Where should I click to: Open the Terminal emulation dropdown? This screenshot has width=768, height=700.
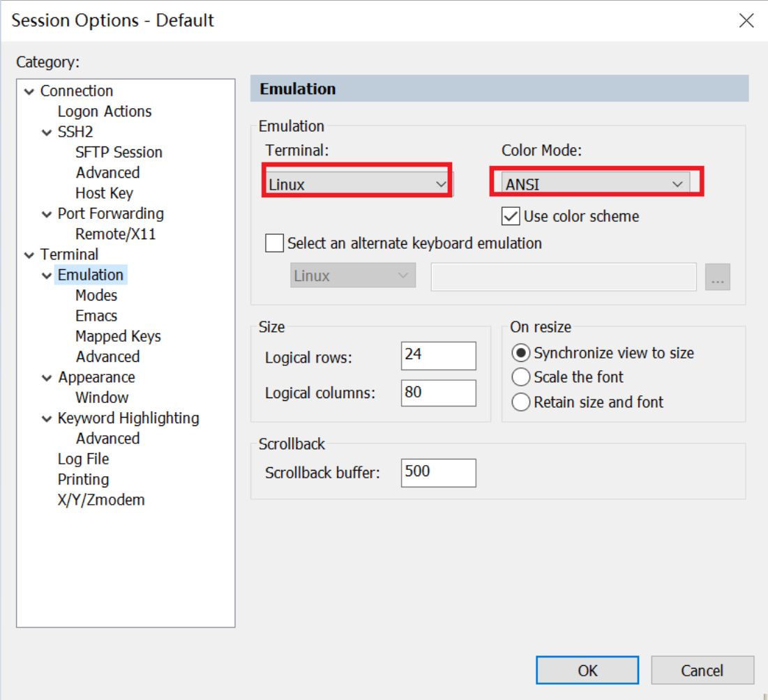tap(357, 185)
